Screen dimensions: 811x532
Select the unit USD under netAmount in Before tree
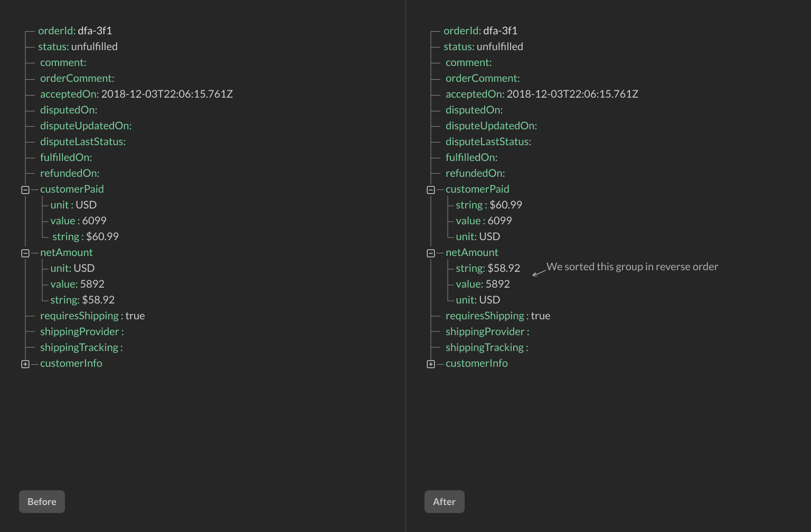pos(72,268)
